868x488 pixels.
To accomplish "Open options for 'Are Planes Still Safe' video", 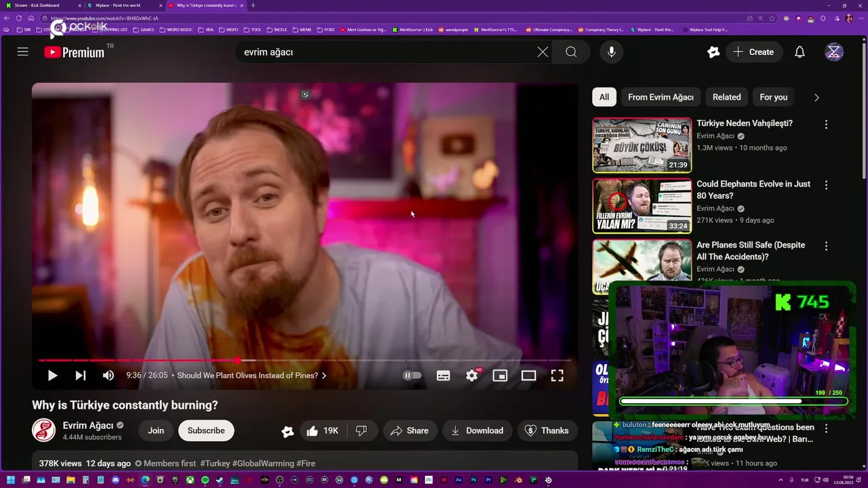I will coord(826,246).
